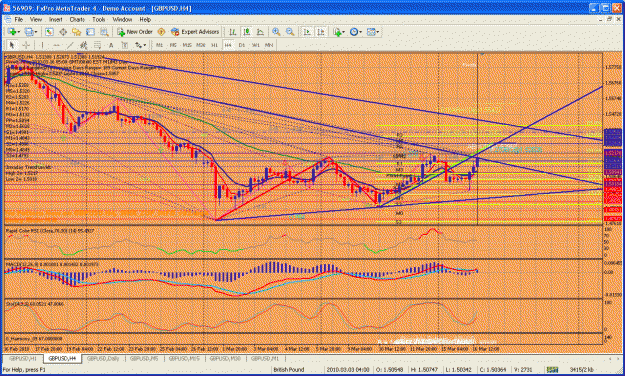
Task: Switch to M15 timeframe button
Action: (187, 45)
